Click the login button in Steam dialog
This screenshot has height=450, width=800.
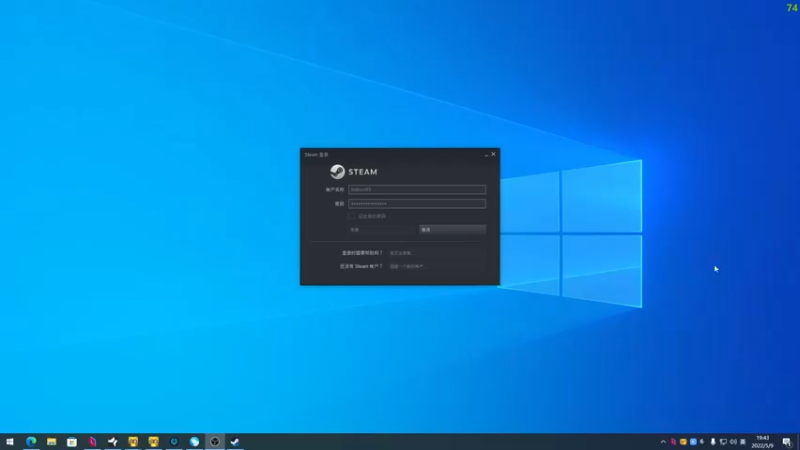tap(382, 230)
